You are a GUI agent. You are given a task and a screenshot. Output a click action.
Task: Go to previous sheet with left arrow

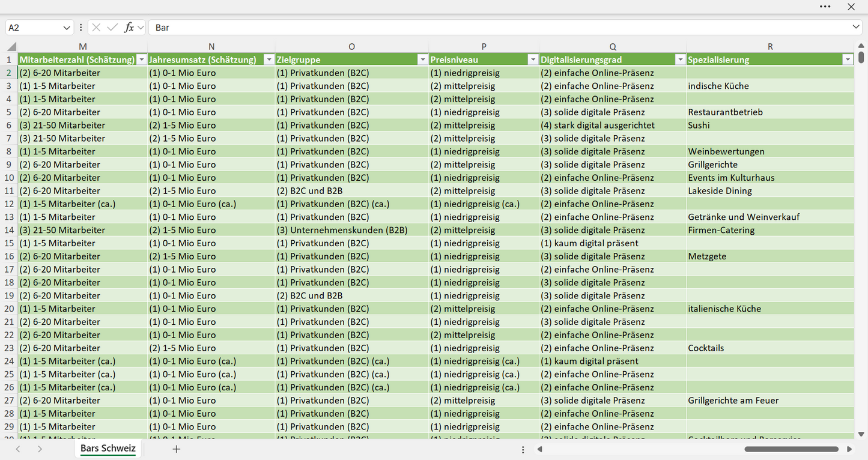click(x=18, y=449)
